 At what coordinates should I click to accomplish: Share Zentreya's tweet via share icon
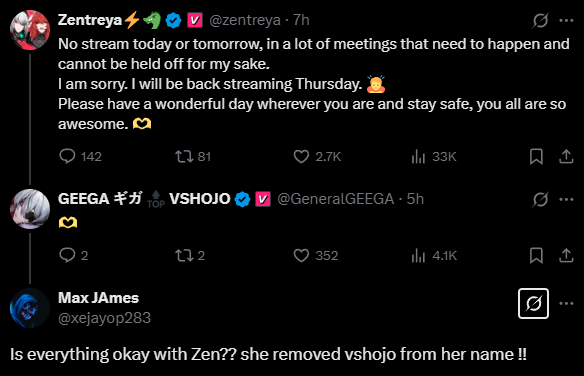[566, 156]
